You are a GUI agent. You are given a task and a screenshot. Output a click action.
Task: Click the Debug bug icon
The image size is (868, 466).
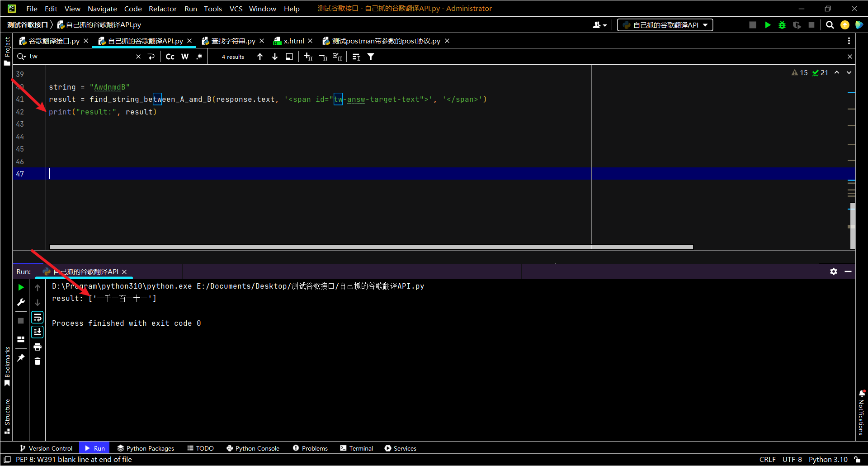[x=782, y=25]
